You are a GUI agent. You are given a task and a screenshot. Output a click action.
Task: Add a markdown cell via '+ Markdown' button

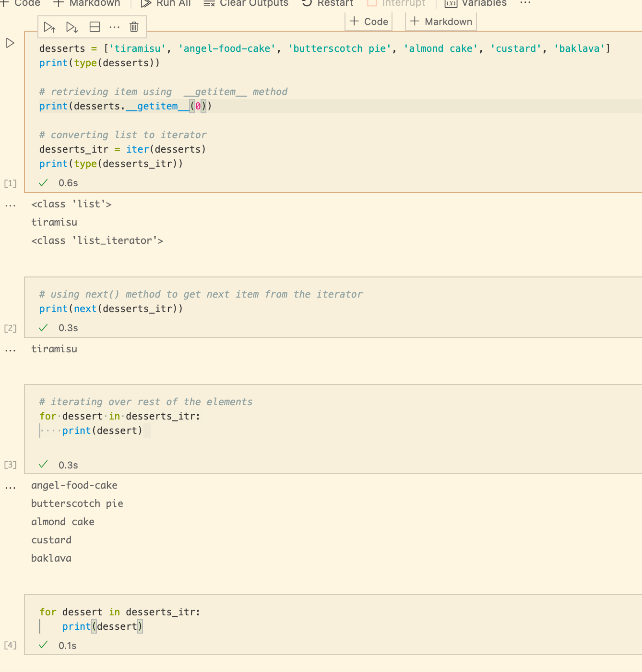(440, 21)
